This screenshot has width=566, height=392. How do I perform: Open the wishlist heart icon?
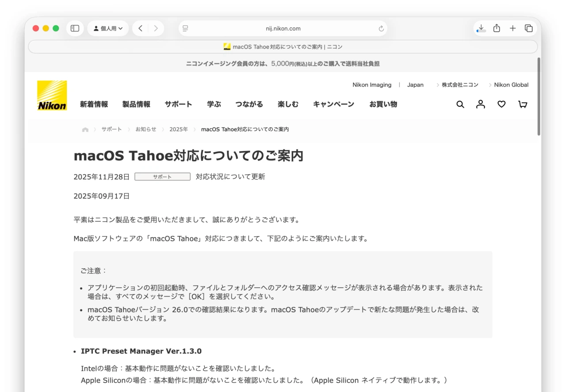pyautogui.click(x=501, y=104)
